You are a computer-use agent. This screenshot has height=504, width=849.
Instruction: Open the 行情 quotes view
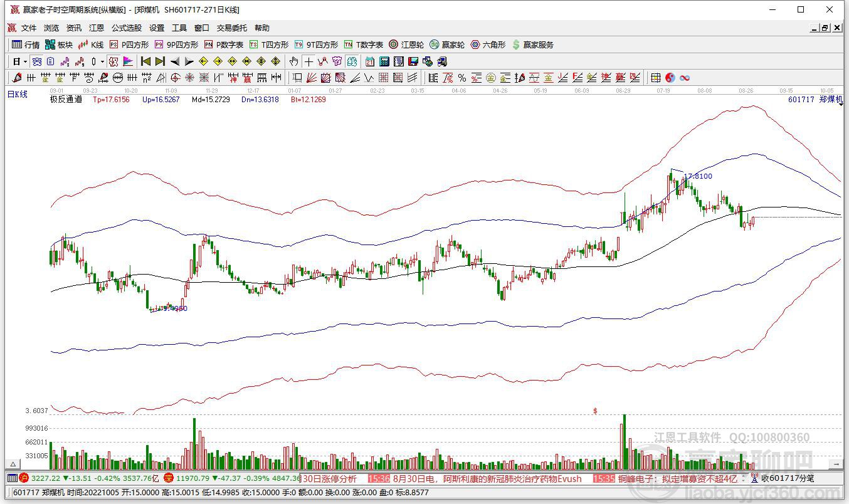pos(26,45)
